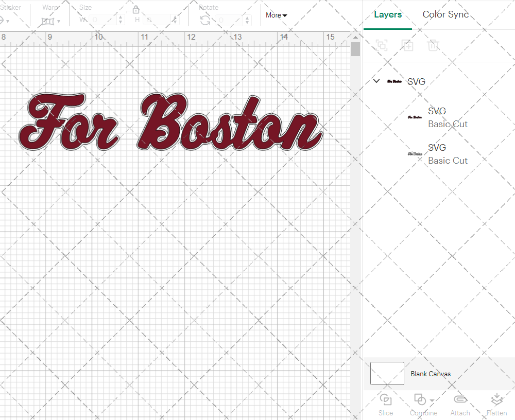Collapse the SVG layer group

(376, 81)
